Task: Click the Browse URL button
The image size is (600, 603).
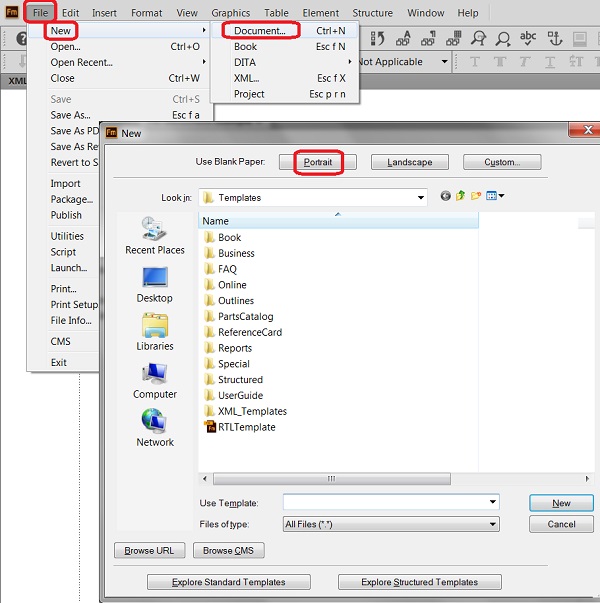Action: [x=149, y=550]
